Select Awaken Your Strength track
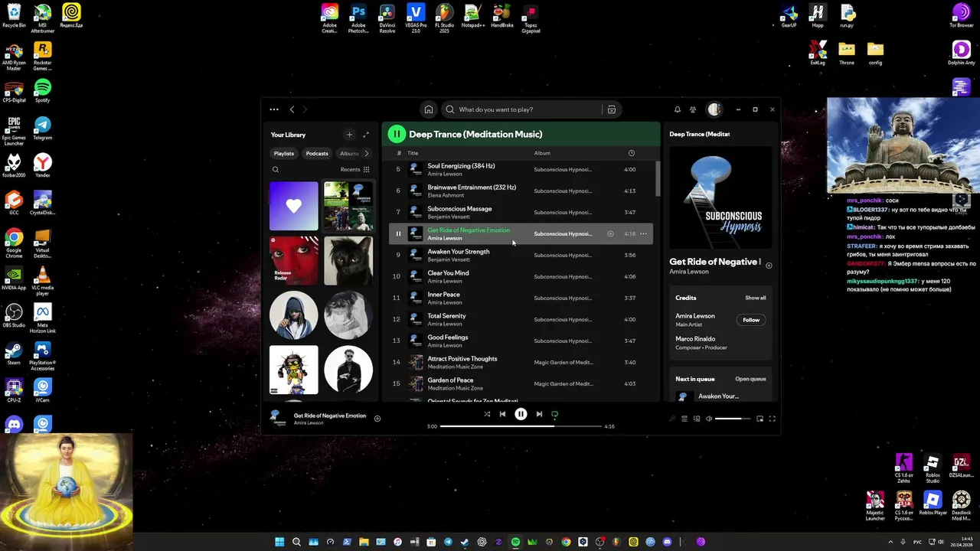 pyautogui.click(x=521, y=255)
